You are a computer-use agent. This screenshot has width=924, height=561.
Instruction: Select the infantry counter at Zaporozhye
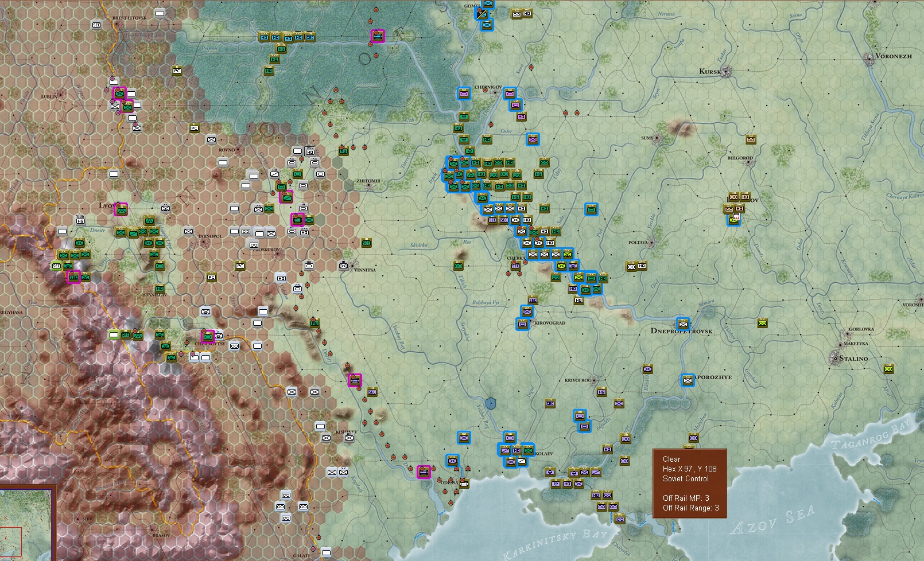pyautogui.click(x=688, y=380)
